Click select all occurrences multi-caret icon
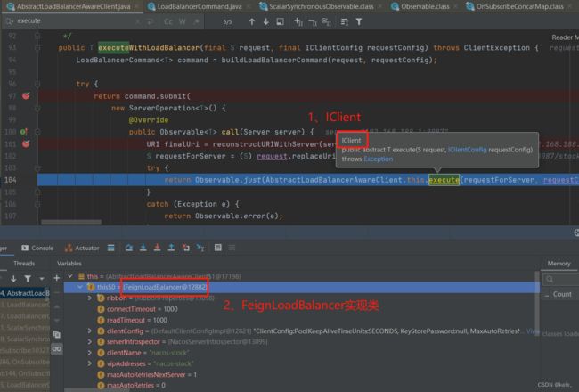This screenshot has height=392, width=579. pos(326,22)
